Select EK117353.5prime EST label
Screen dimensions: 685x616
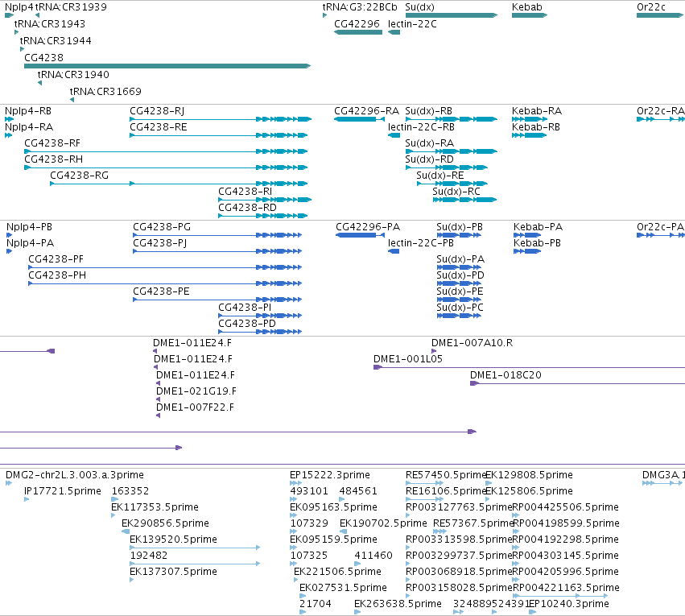pos(155,507)
